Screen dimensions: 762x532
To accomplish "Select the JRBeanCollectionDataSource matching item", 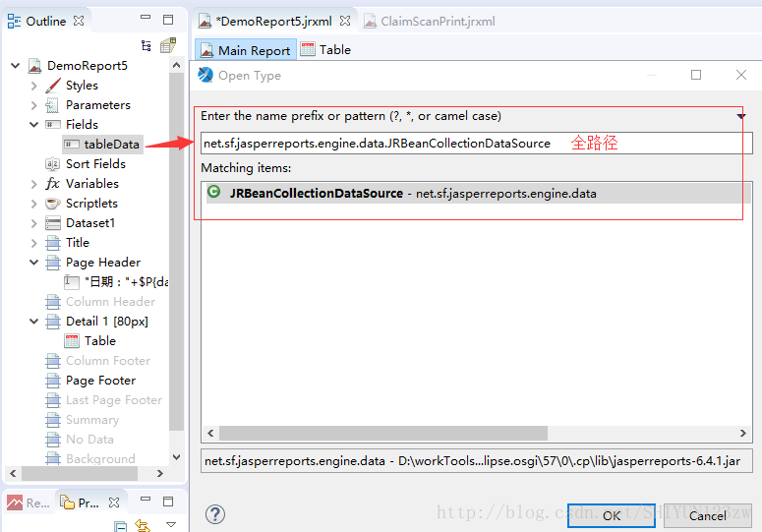I will click(x=476, y=194).
